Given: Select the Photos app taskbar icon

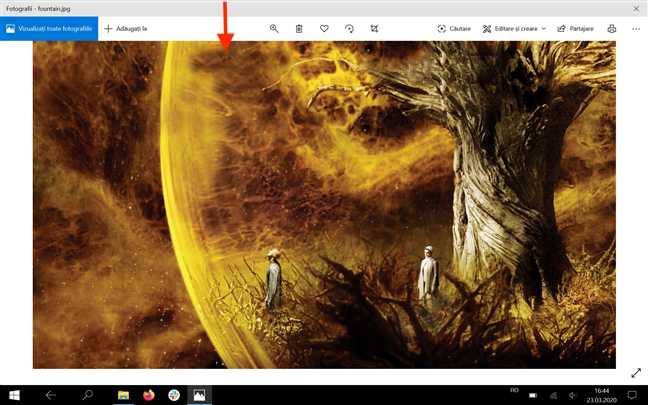Looking at the screenshot, I should (199, 395).
